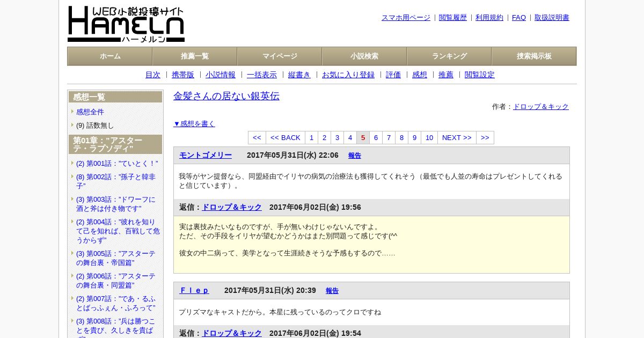Select current page 5

tap(363, 137)
